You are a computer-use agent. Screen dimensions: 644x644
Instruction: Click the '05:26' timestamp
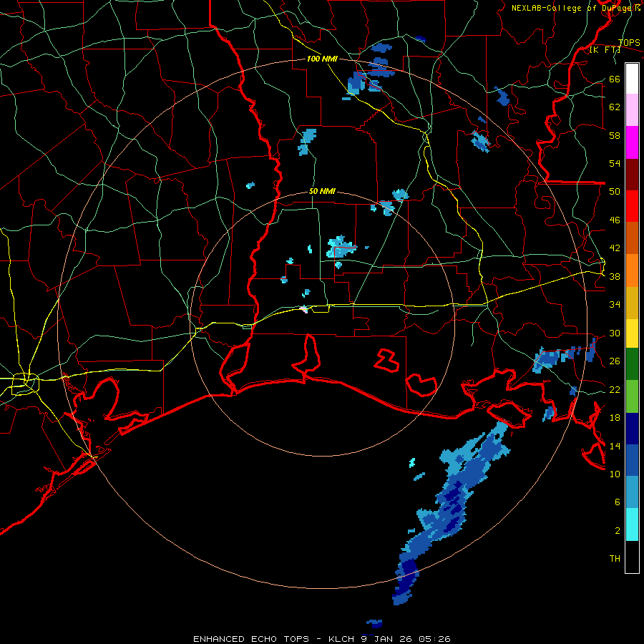434,639
